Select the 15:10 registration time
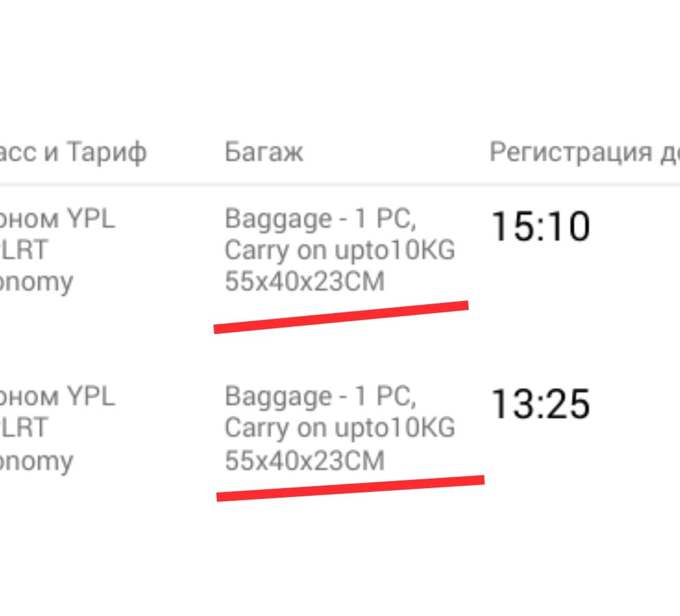Viewport: 680px width, 616px height. pos(540,226)
